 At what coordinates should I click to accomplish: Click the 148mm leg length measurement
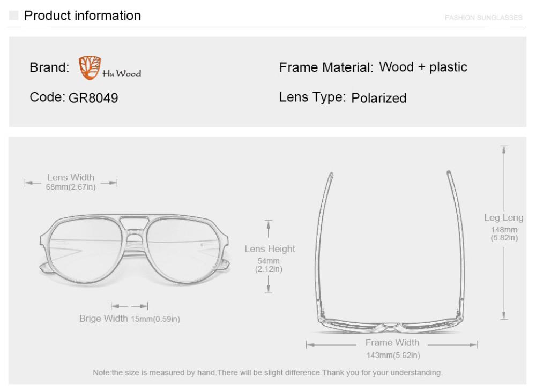504,230
